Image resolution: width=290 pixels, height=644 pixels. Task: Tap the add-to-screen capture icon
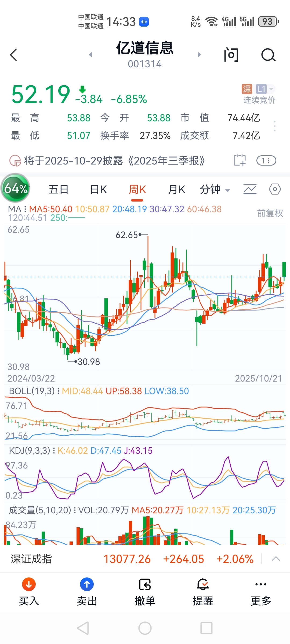240,160
